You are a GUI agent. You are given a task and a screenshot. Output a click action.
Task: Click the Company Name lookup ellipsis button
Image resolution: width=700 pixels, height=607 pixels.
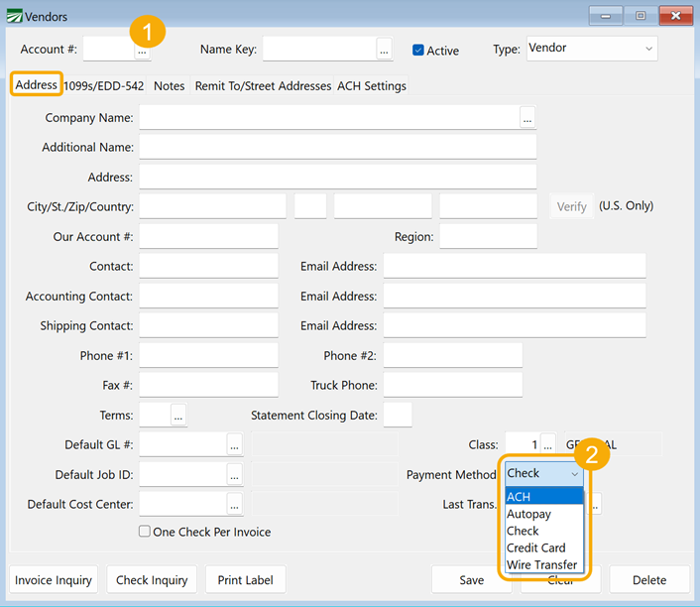point(527,118)
